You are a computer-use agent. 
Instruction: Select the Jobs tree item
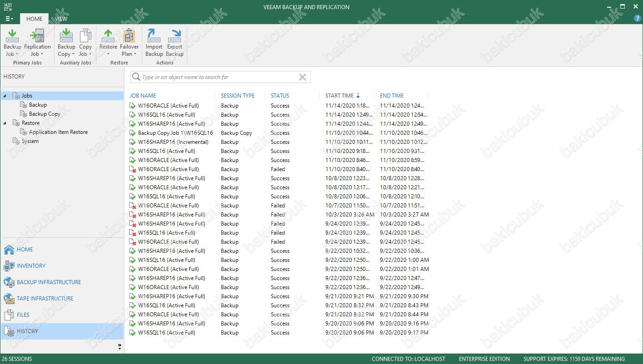[x=27, y=96]
